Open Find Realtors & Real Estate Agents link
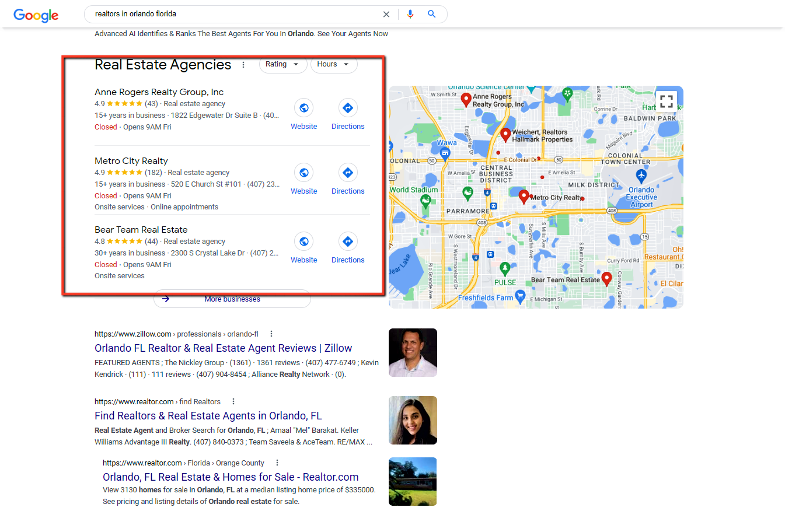Screen dimensions: 785x532 (x=208, y=416)
